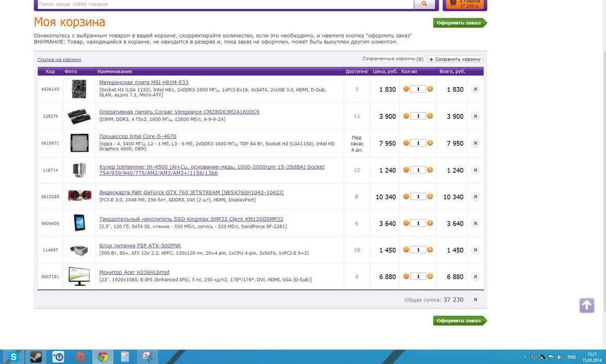The image size is (606, 364).
Task: Switch to Chrome in the taskbar
Action: point(103,357)
